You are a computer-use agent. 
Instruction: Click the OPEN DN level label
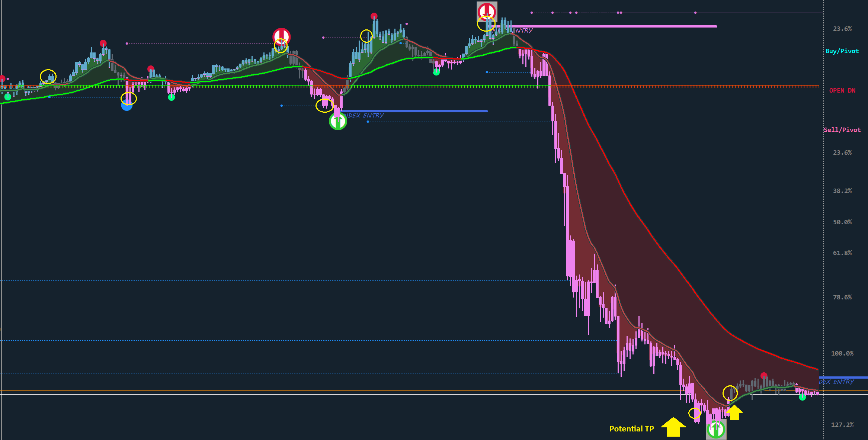pos(842,90)
